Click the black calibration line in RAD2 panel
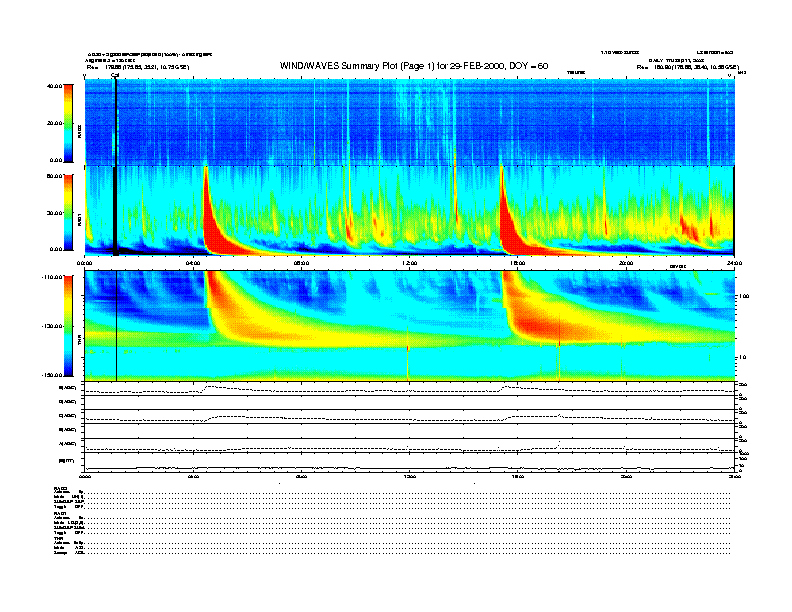 tap(116, 122)
